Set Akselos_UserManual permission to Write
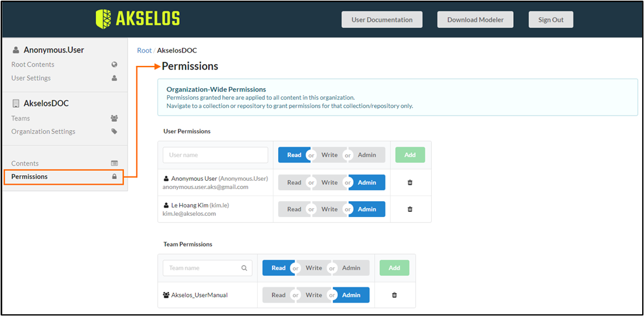The width and height of the screenshot is (644, 316). tap(314, 295)
